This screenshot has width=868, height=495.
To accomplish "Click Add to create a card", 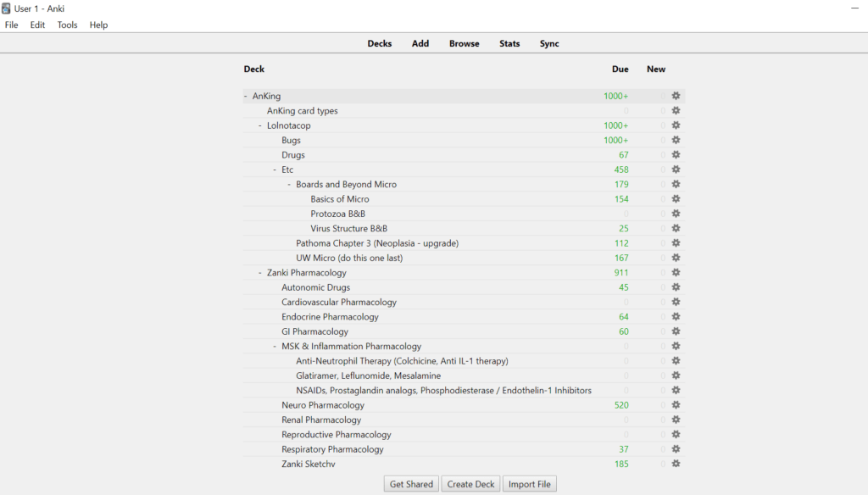I will click(420, 43).
